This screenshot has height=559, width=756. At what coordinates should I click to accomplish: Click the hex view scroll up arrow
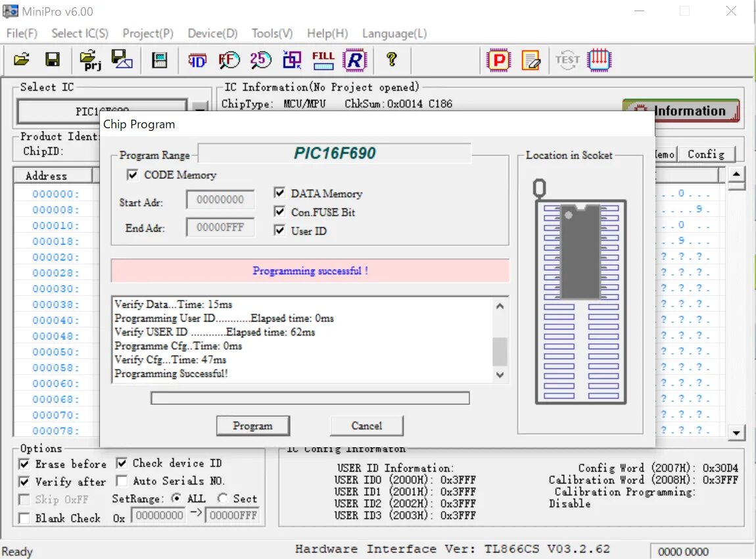point(736,174)
